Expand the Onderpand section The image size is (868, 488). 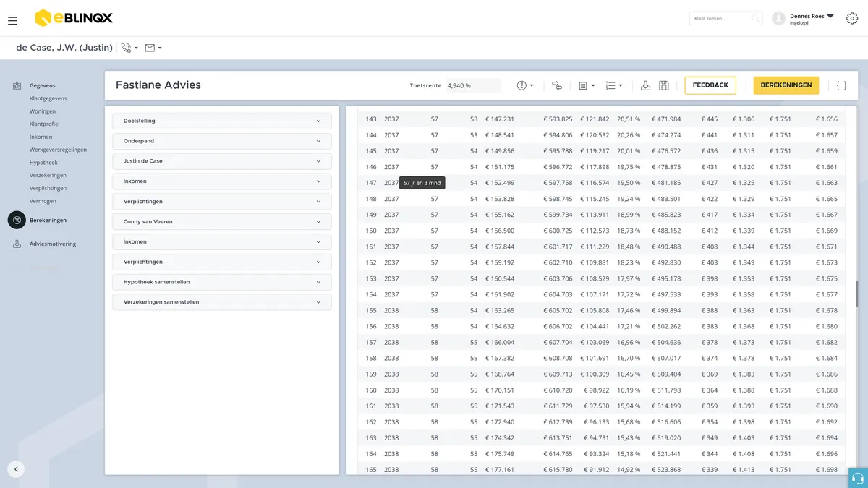[222, 141]
